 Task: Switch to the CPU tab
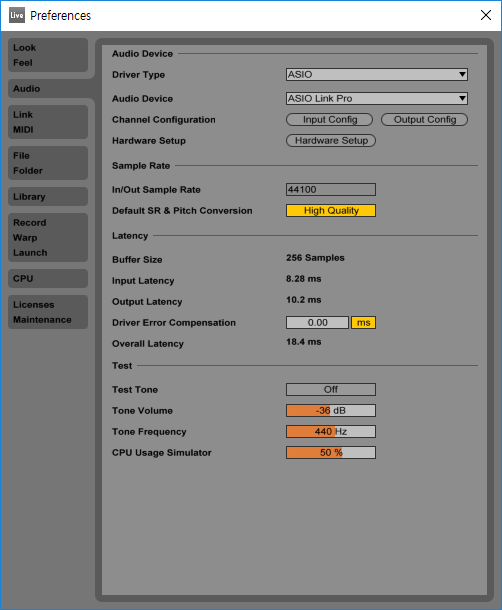click(x=48, y=279)
